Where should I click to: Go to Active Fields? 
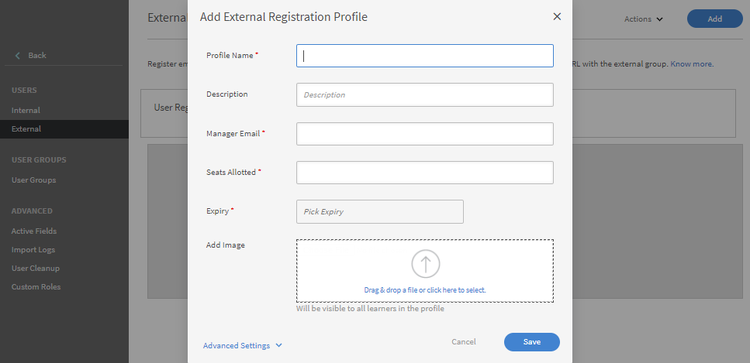tap(34, 231)
